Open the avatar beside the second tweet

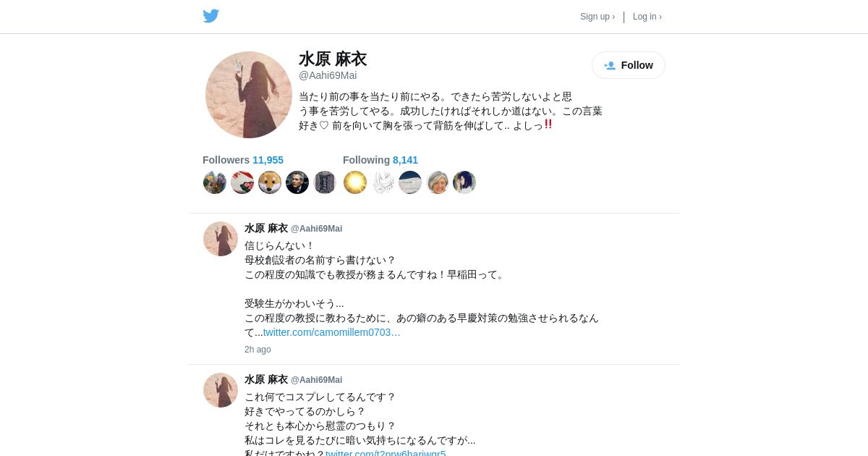click(221, 390)
